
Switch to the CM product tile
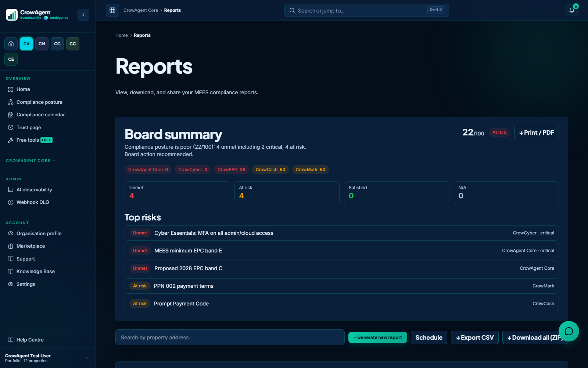tap(42, 44)
